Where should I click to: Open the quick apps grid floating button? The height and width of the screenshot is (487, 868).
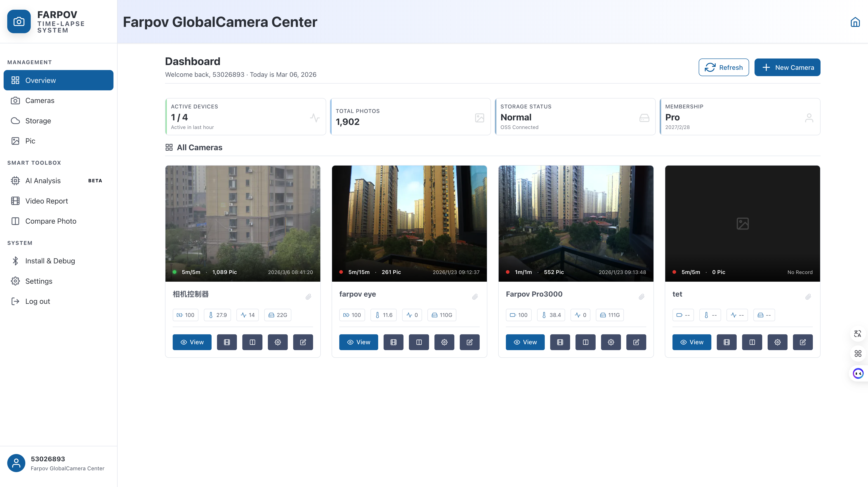[858, 354]
